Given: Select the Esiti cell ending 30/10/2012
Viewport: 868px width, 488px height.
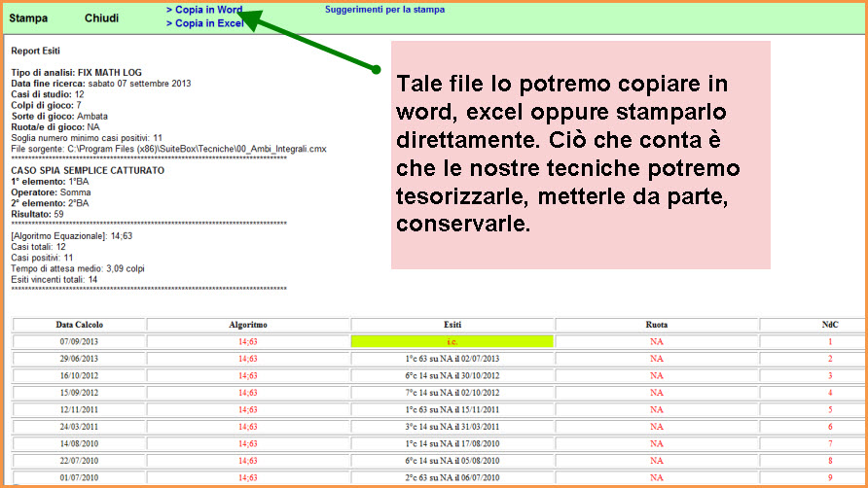Looking at the screenshot, I should click(x=452, y=375).
